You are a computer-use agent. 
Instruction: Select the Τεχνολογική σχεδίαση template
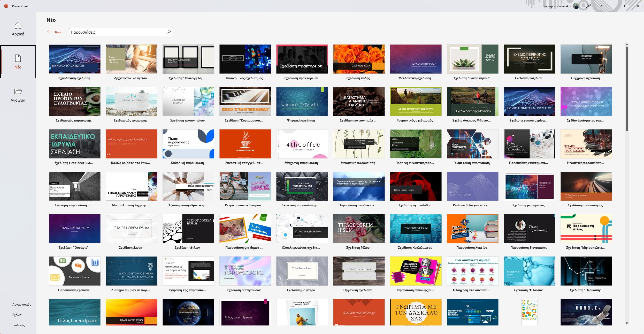tap(74, 59)
